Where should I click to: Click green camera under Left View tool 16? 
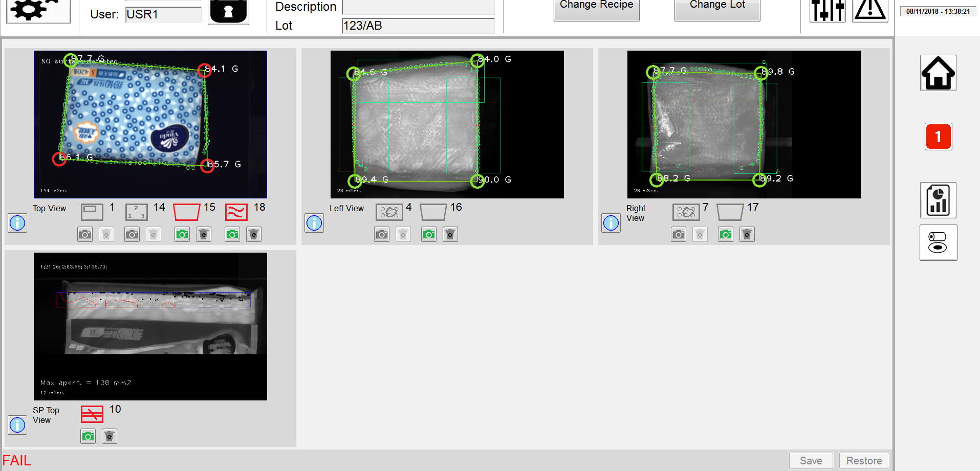(x=429, y=234)
